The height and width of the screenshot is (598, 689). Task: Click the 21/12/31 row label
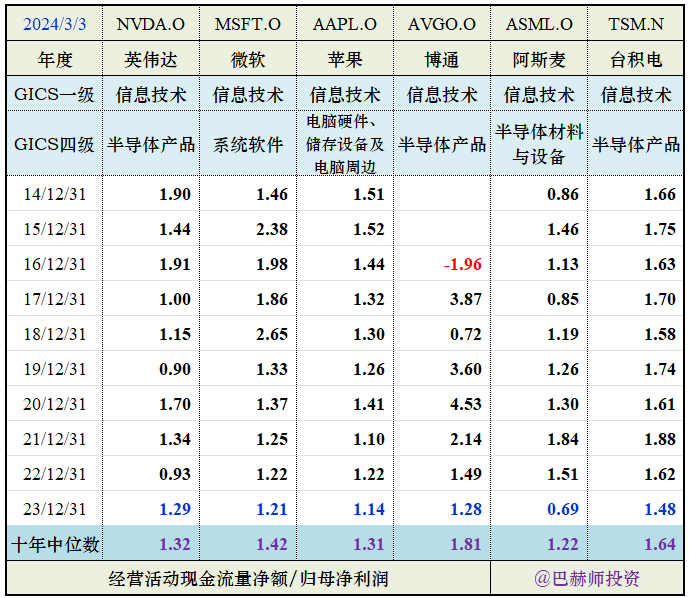tap(54, 439)
